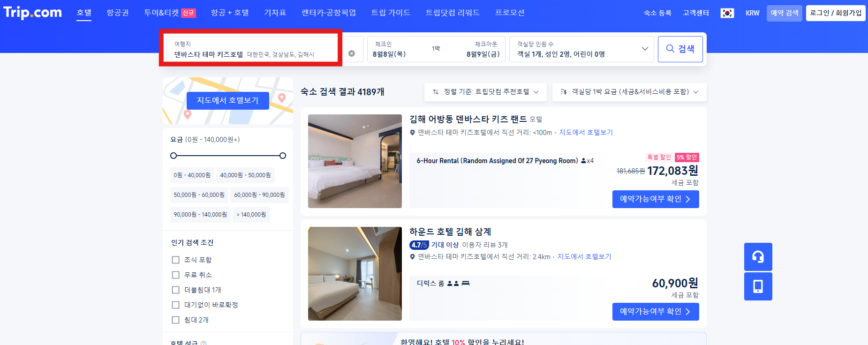Image resolution: width=868 pixels, height=345 pixels.
Task: Open the 김해 어방동 덴바스타 키즈 랜드 room photo
Action: [x=355, y=161]
